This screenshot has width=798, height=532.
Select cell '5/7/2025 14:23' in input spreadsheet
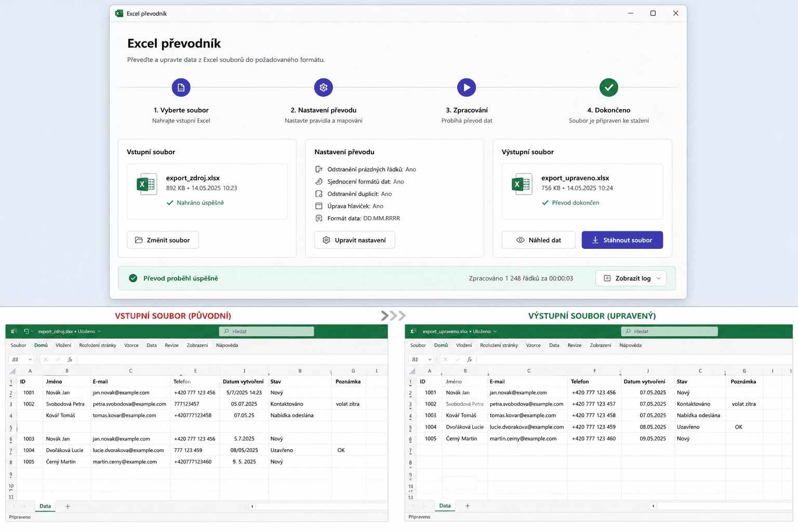pyautogui.click(x=244, y=393)
